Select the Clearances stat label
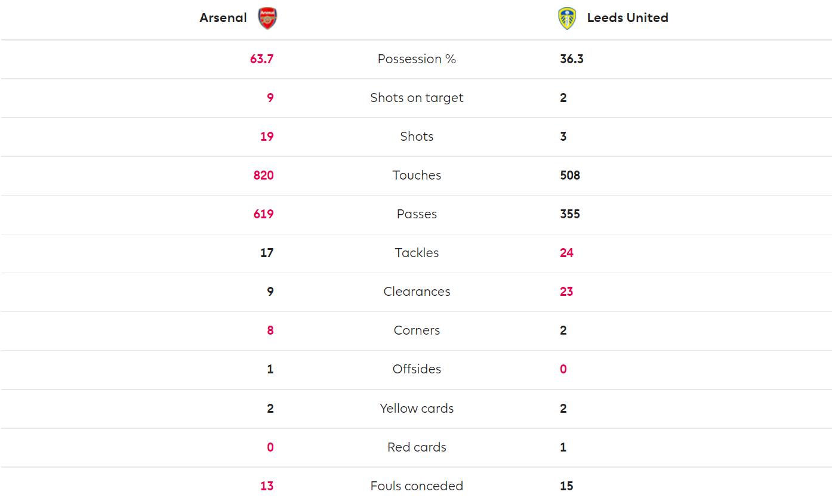This screenshot has height=504, width=832. (417, 292)
